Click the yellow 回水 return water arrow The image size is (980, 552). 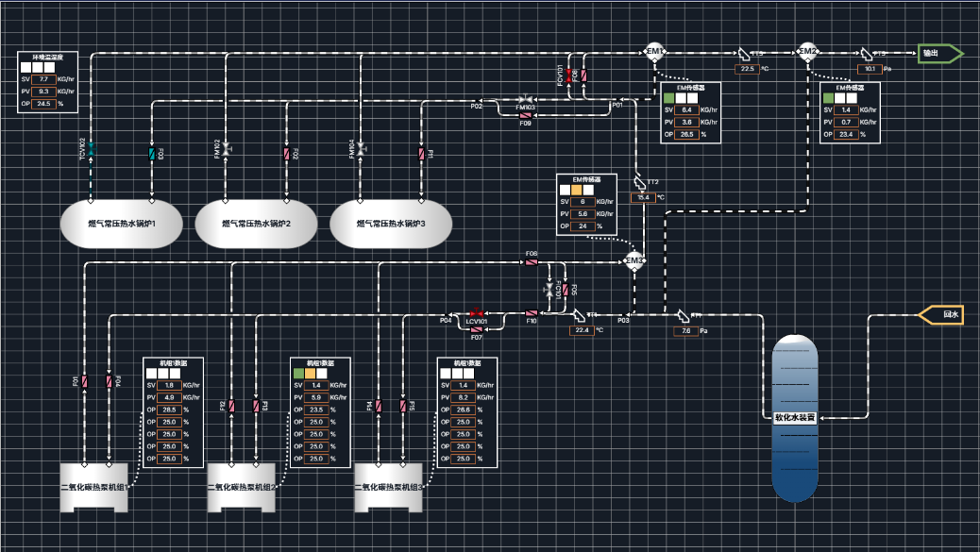click(940, 315)
